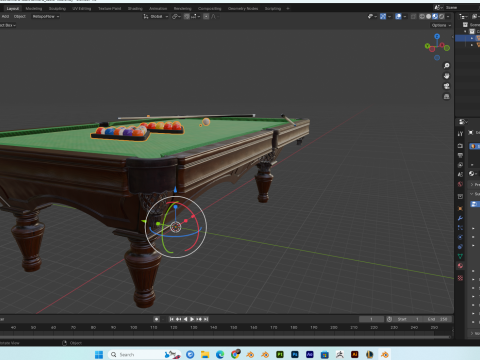Add a new workspace with plus button

click(288, 9)
